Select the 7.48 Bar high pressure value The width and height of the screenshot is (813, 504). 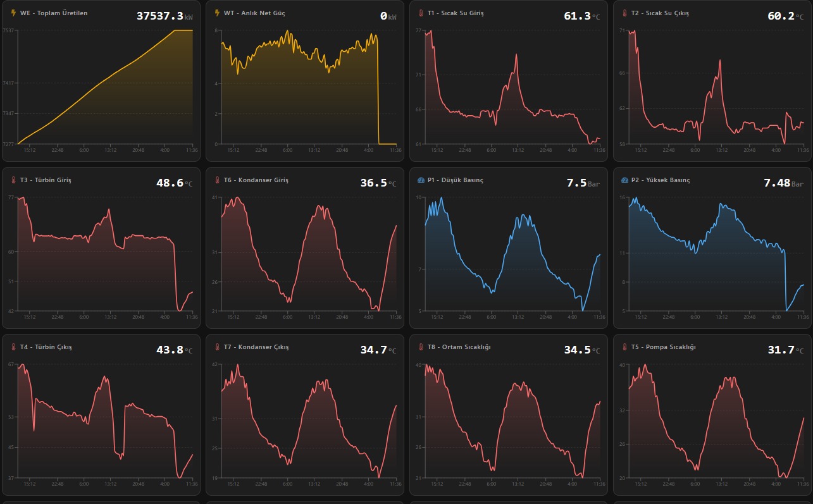tap(784, 183)
